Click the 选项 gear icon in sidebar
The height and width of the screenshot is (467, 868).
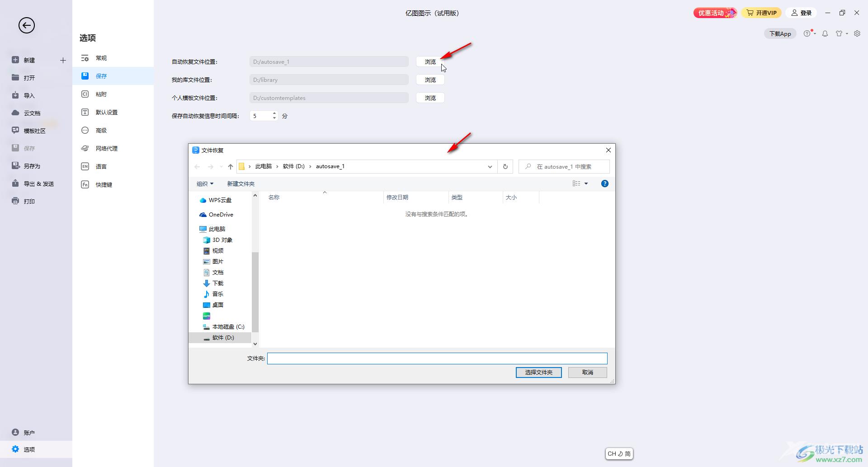tap(15, 449)
